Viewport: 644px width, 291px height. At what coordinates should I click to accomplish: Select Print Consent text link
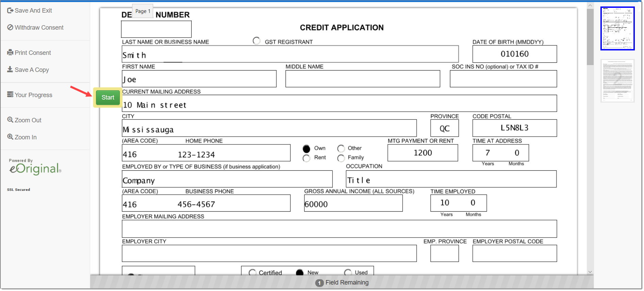33,53
